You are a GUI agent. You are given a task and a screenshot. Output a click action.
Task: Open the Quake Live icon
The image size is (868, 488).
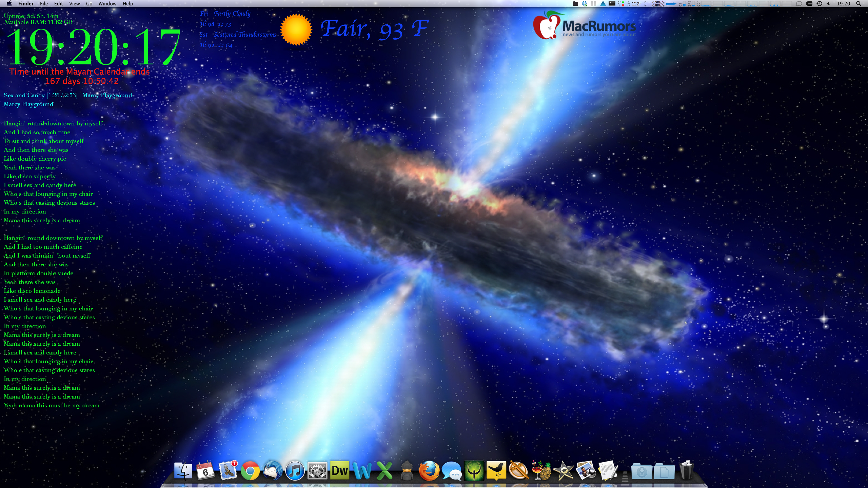coord(474,471)
